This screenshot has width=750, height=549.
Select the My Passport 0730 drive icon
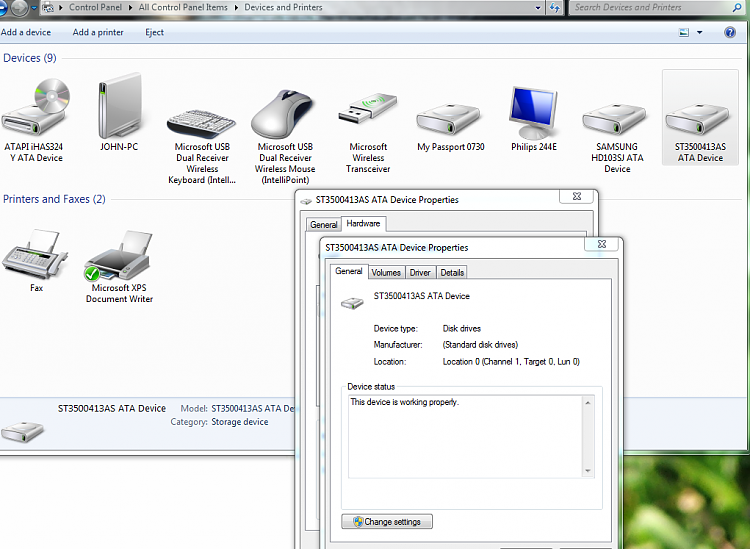(x=448, y=119)
